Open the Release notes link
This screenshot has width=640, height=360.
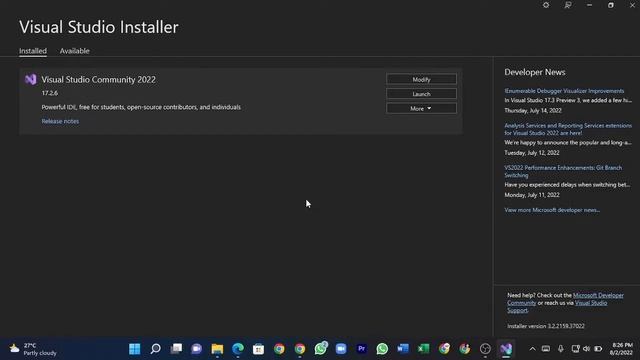coord(60,121)
